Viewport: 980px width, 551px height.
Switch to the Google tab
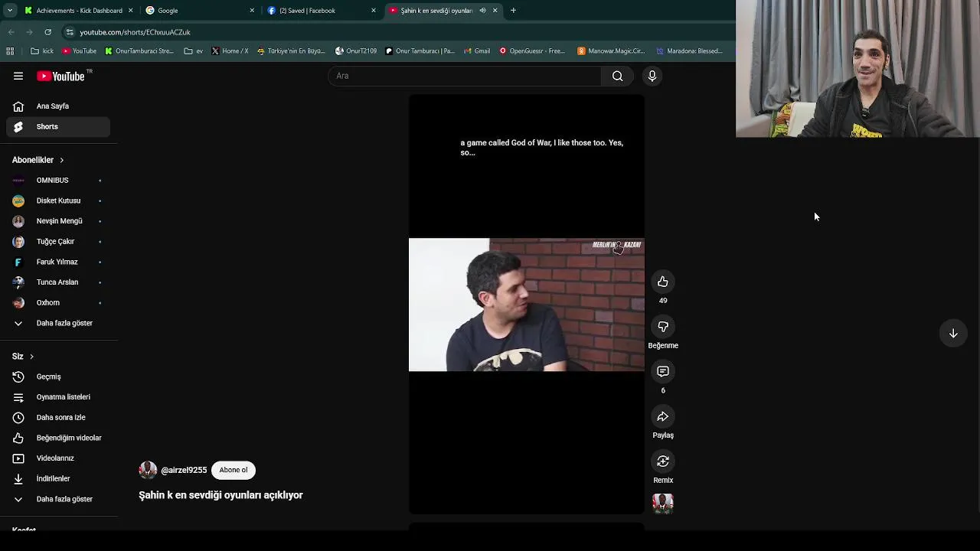(x=199, y=11)
